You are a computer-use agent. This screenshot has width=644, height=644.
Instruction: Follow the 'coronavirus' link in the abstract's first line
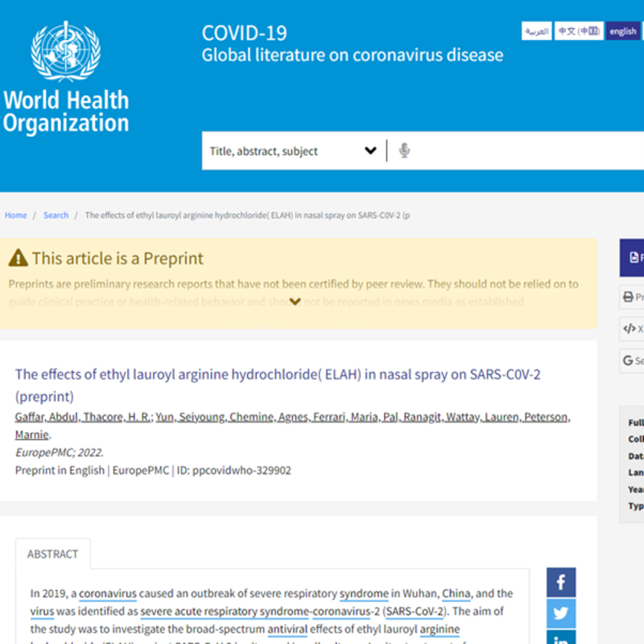pyautogui.click(x=108, y=593)
